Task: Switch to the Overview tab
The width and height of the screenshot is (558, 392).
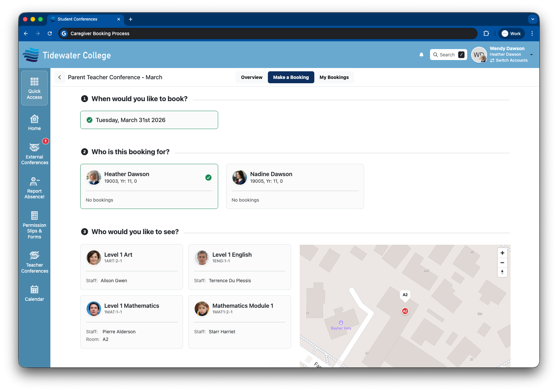Action: coord(252,77)
